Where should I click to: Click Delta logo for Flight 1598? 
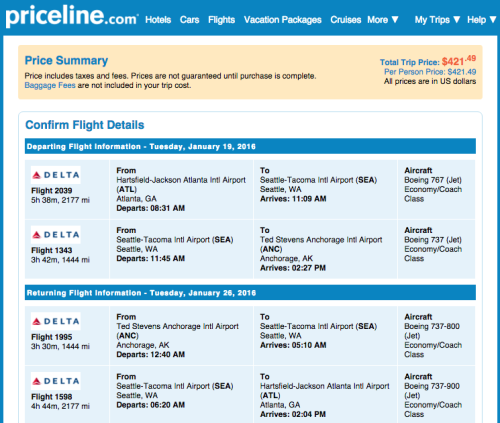click(56, 381)
